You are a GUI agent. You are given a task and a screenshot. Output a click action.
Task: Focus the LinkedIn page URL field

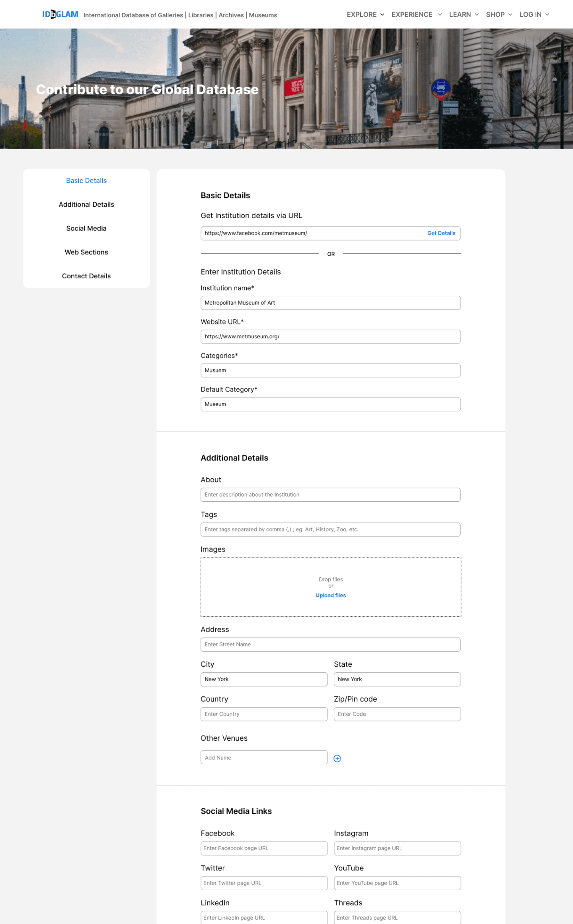point(264,918)
